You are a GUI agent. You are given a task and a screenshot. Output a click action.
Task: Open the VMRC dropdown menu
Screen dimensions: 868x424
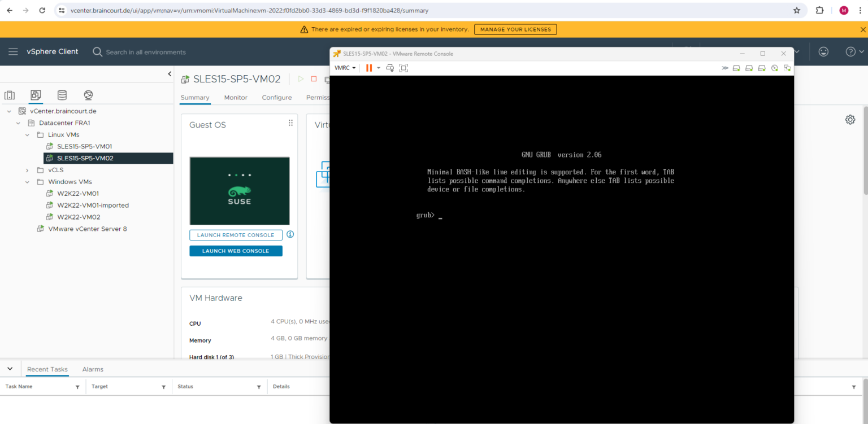click(x=345, y=68)
